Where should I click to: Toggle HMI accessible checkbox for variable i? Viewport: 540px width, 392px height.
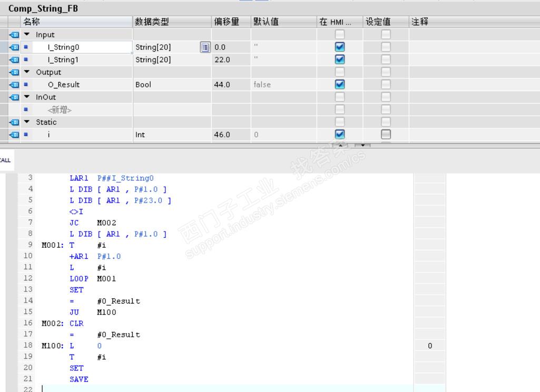tap(340, 134)
